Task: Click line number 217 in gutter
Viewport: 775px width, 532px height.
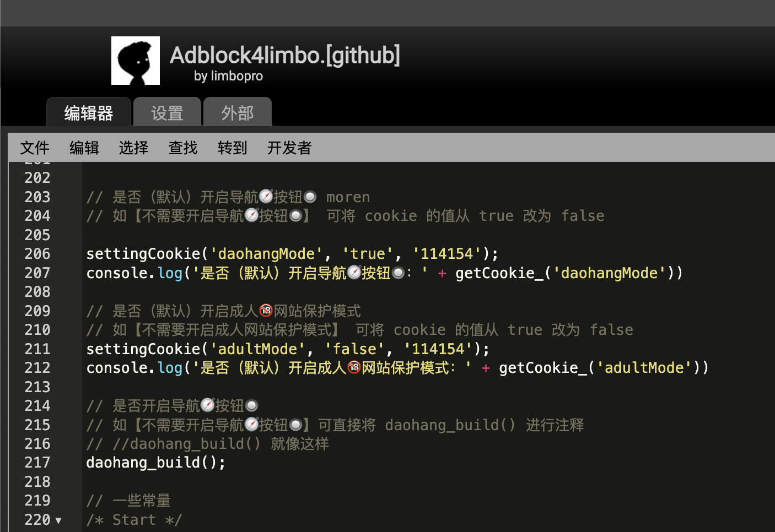Action: point(37,463)
